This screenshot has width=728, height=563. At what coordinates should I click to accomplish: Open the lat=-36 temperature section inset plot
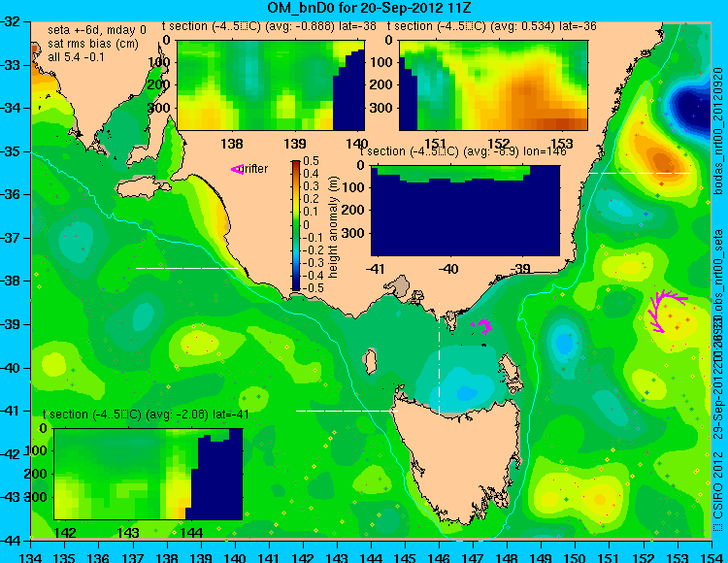pos(493,85)
